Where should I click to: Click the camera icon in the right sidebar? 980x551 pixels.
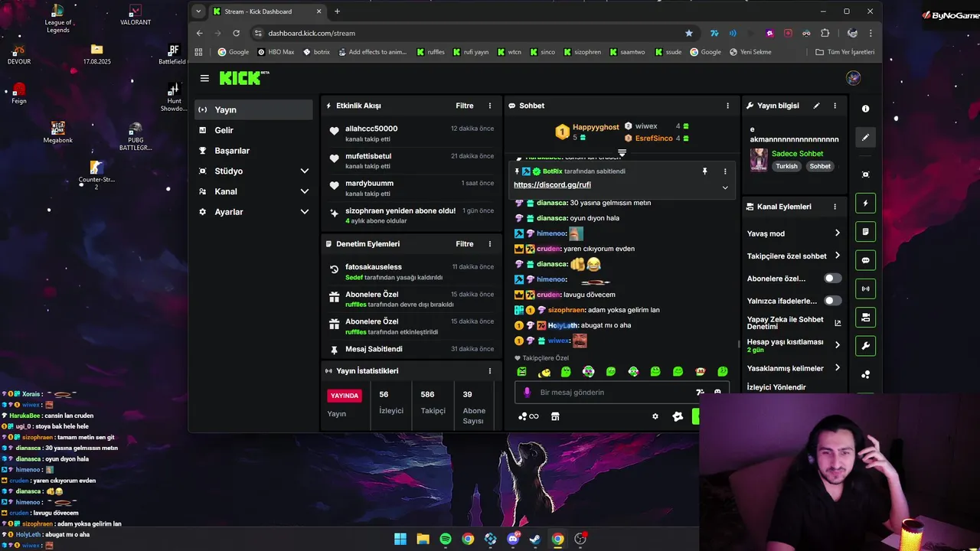pyautogui.click(x=865, y=318)
